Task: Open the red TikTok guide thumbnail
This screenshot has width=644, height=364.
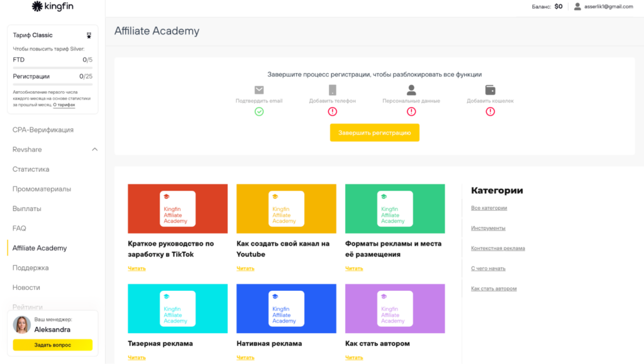Action: click(x=177, y=208)
